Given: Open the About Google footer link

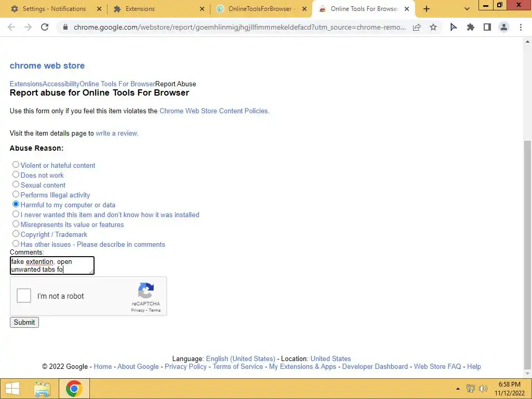Looking at the screenshot, I should 138,366.
